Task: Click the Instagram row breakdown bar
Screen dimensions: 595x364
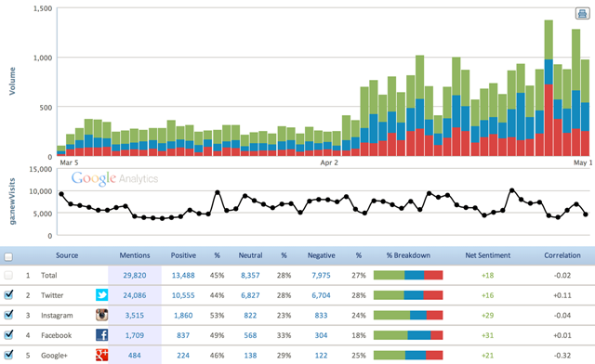Action: 408,315
